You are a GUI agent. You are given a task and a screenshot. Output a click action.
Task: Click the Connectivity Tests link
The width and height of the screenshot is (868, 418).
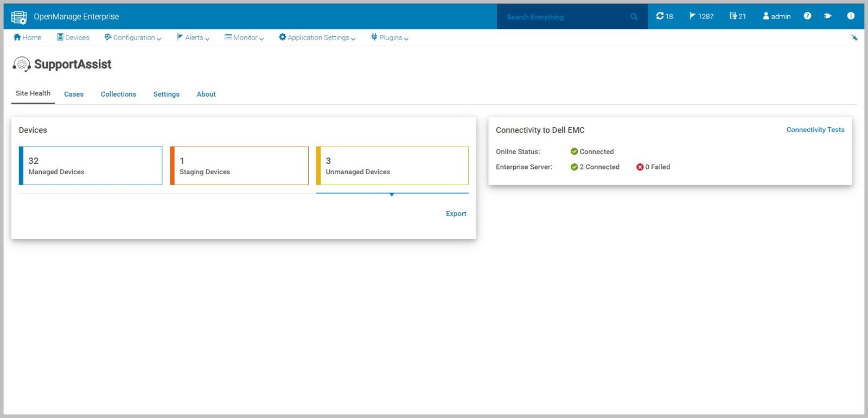click(x=815, y=130)
